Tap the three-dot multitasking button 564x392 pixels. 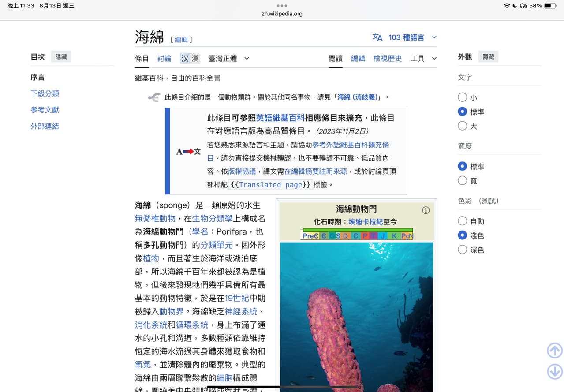(282, 6)
